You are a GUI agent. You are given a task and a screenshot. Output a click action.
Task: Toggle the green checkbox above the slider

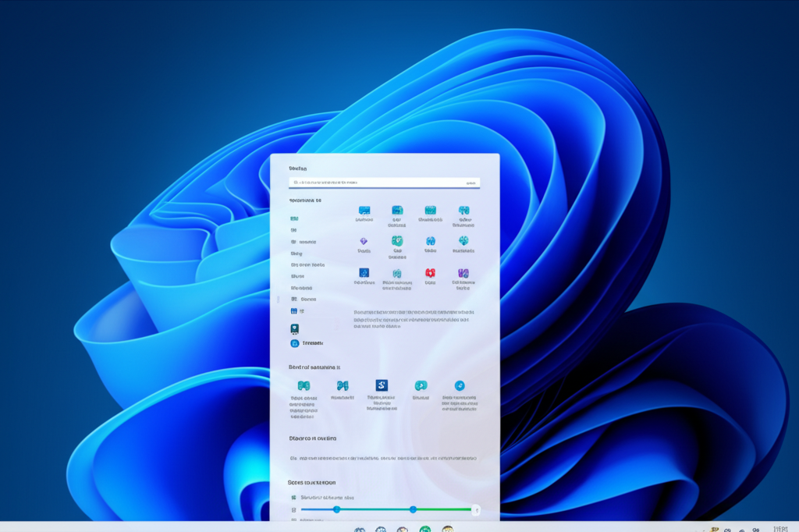pyautogui.click(x=293, y=498)
